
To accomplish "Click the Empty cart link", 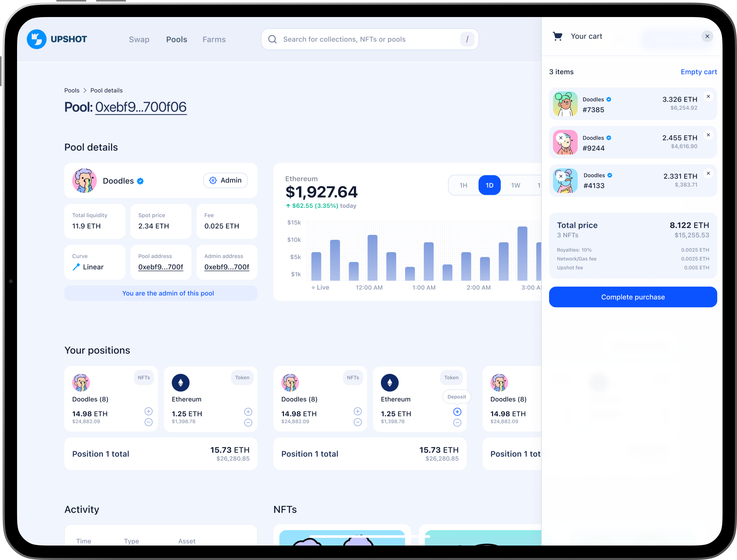I will point(699,72).
